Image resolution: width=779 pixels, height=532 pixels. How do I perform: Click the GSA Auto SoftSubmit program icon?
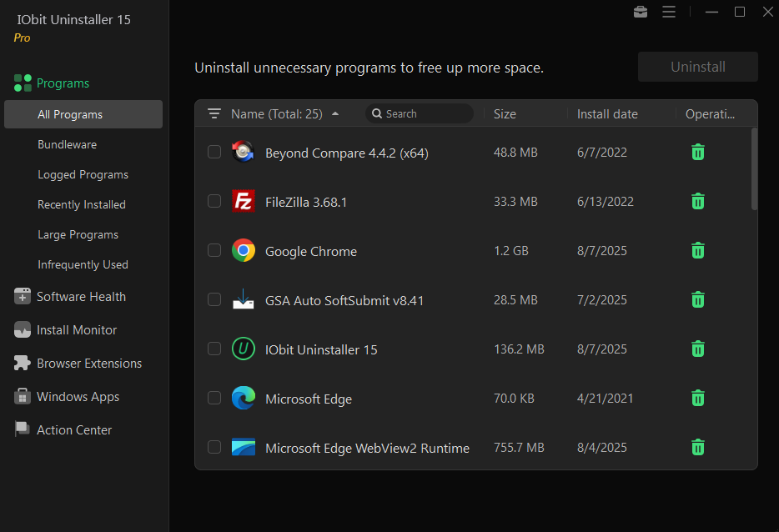pyautogui.click(x=244, y=299)
